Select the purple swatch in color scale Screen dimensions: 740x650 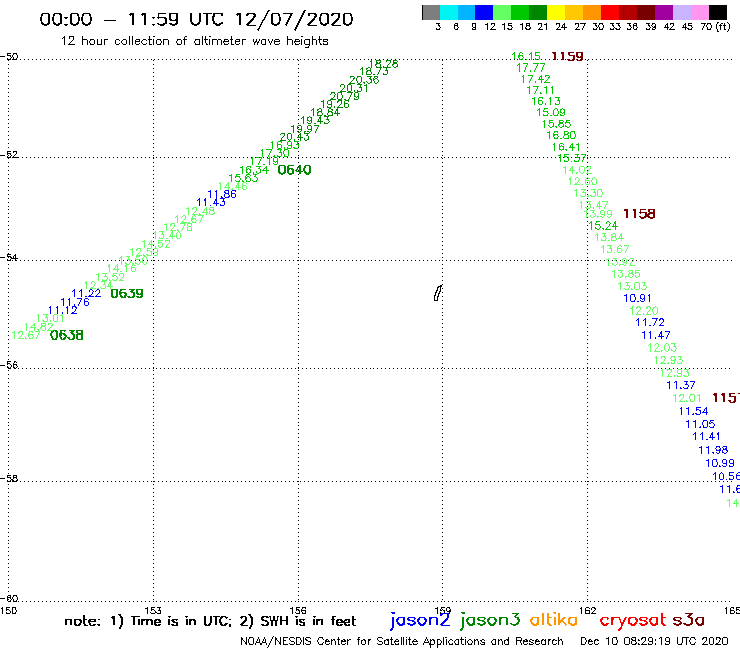[x=664, y=13]
